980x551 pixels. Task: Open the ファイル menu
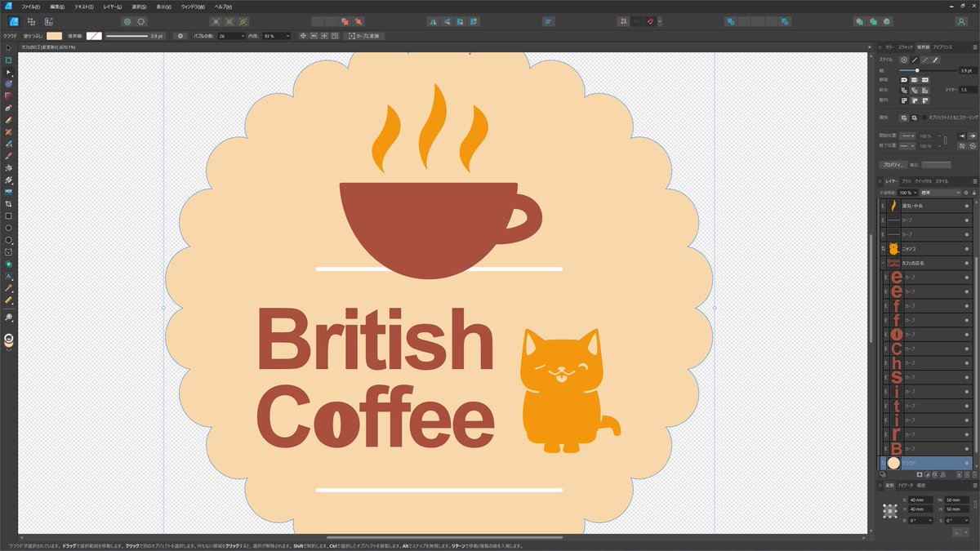tap(30, 6)
